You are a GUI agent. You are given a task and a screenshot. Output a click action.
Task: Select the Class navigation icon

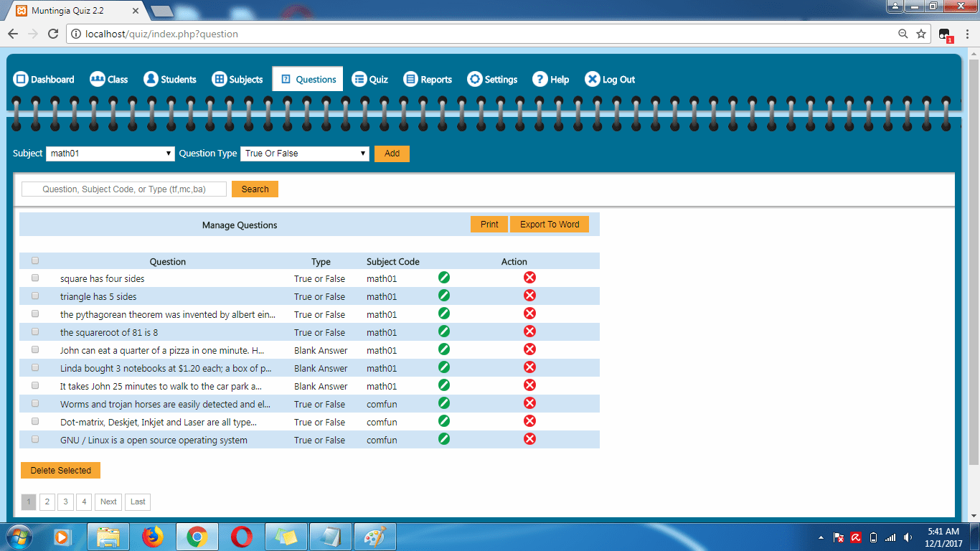108,79
